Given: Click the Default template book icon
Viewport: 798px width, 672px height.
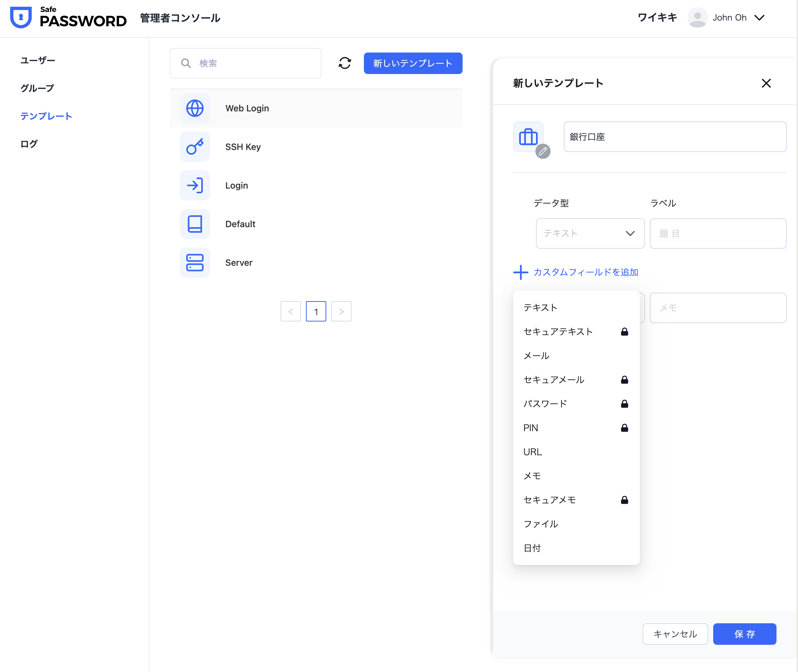Looking at the screenshot, I should coord(195,224).
